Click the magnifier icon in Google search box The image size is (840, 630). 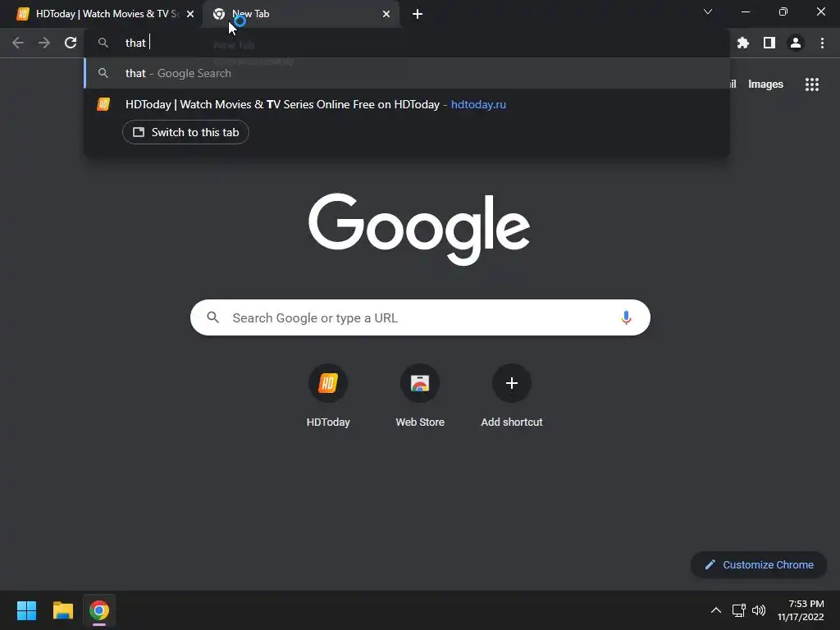(212, 317)
